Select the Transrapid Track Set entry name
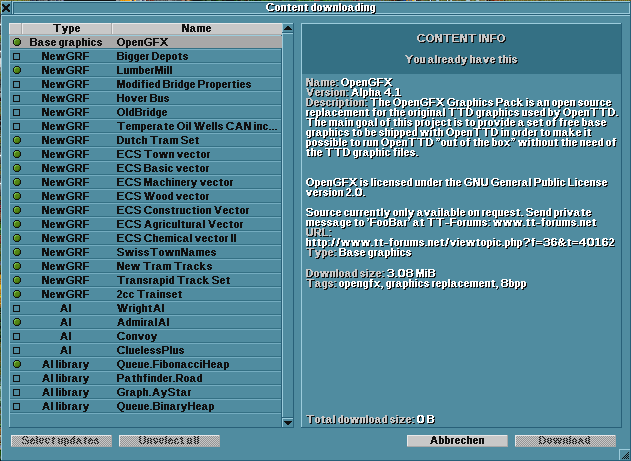Screen dimensions: 631x461 coord(173,280)
